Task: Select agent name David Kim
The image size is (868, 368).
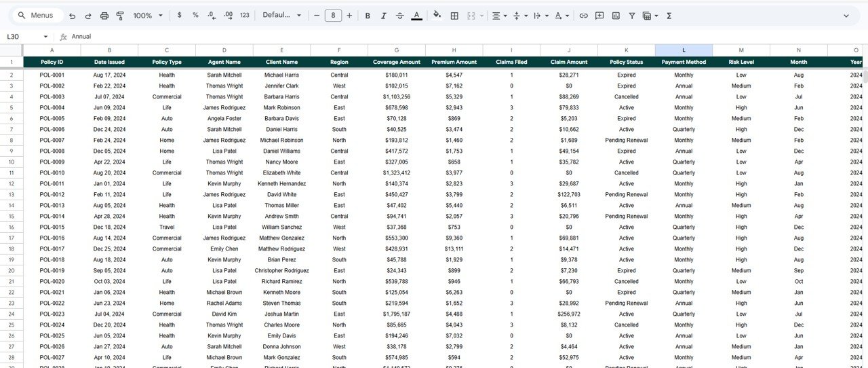Action: click(x=224, y=314)
